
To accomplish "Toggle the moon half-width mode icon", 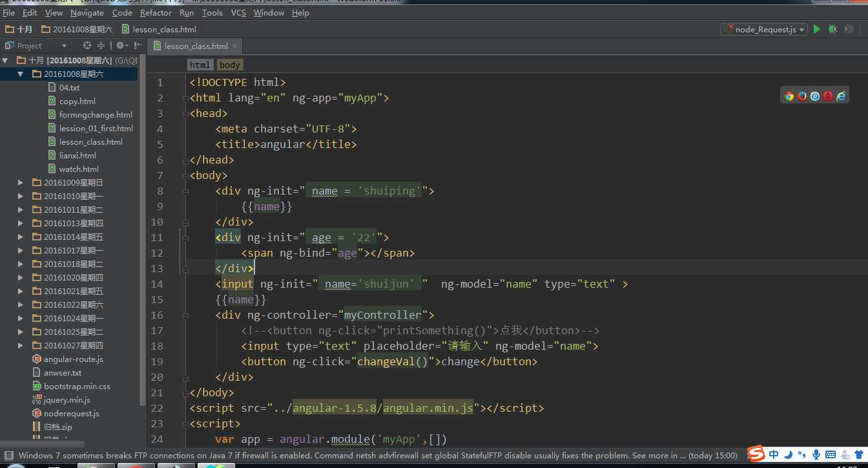I will (x=787, y=454).
